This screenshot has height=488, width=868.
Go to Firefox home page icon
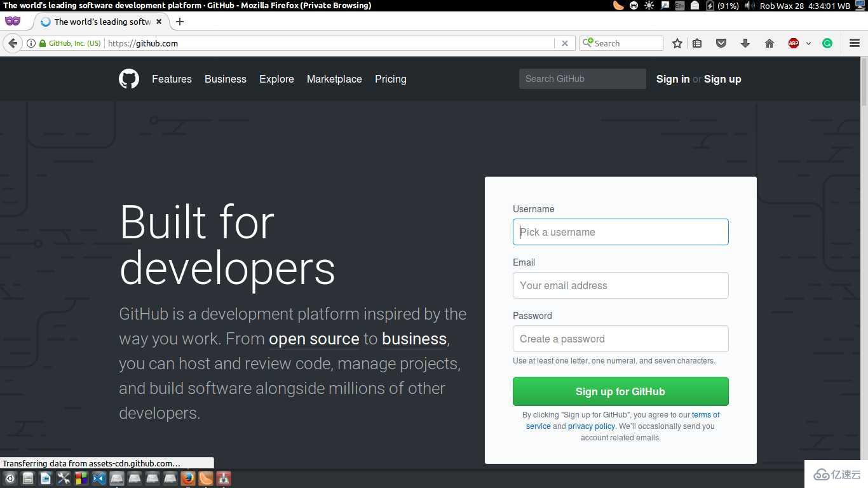click(770, 43)
